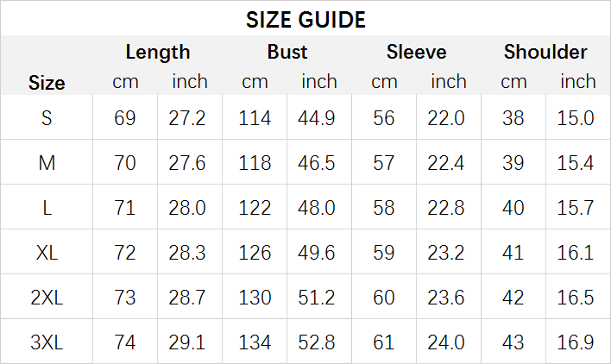
Task: Select the 23.2 sleeve inch cell
Action: [446, 252]
